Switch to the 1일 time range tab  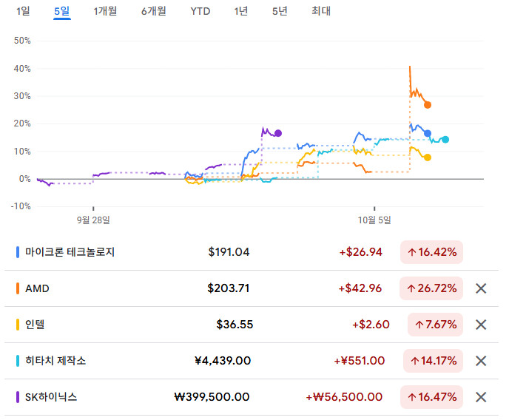(23, 11)
